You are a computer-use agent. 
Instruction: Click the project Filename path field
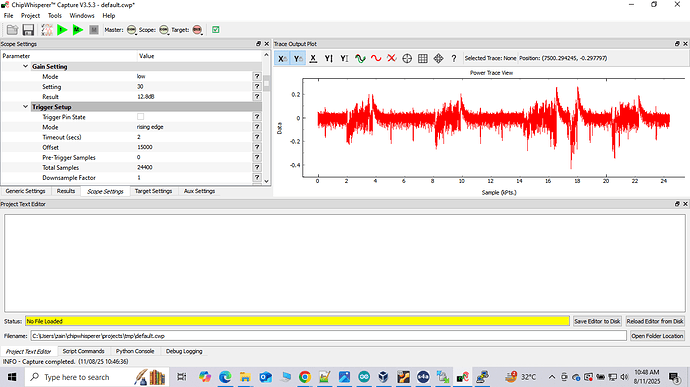[x=328, y=336]
